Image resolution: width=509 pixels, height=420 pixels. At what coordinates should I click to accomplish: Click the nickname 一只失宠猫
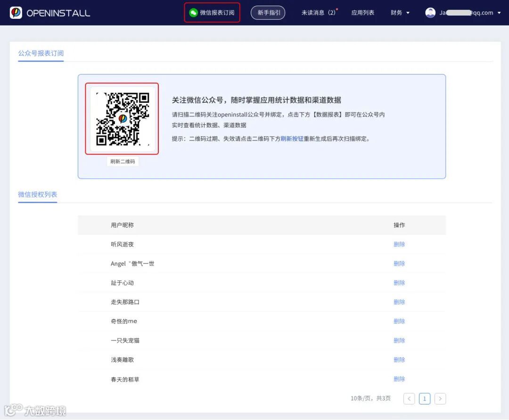pyautogui.click(x=125, y=340)
